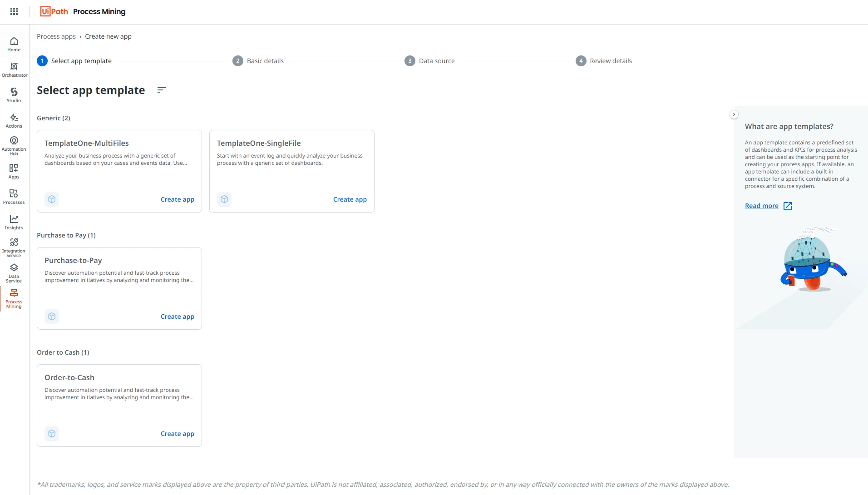Viewport: 868px width, 495px height.
Task: Click the Select app template page heading
Action: click(91, 90)
